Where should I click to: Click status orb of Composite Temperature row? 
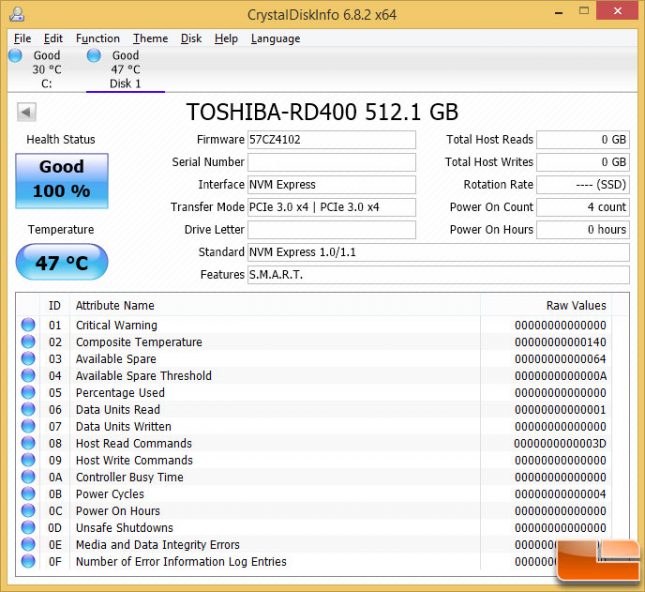(x=28, y=341)
